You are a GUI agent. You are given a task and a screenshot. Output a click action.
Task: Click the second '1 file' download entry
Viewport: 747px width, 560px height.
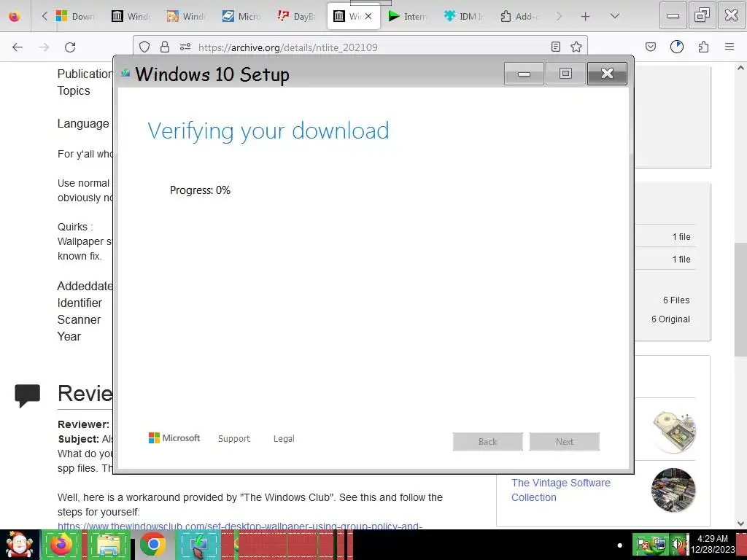681,259
